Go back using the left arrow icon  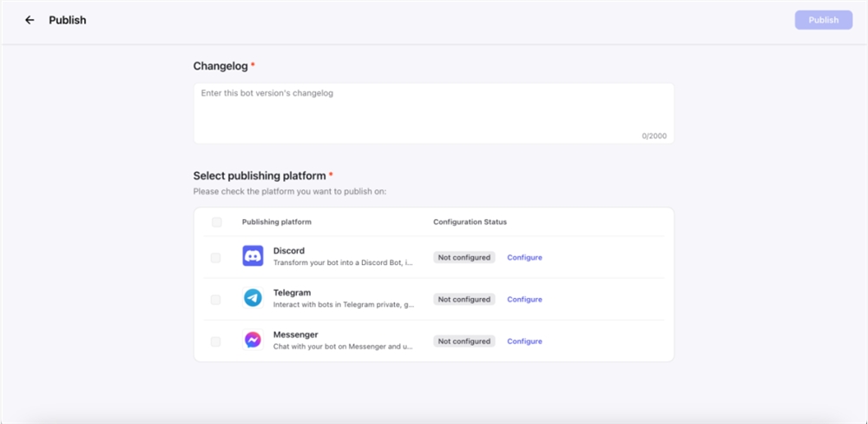(30, 20)
